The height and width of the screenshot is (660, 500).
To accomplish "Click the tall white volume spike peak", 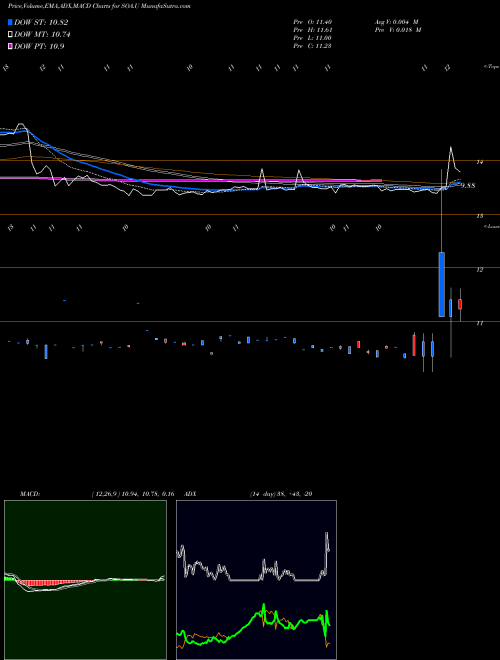I will [451, 147].
